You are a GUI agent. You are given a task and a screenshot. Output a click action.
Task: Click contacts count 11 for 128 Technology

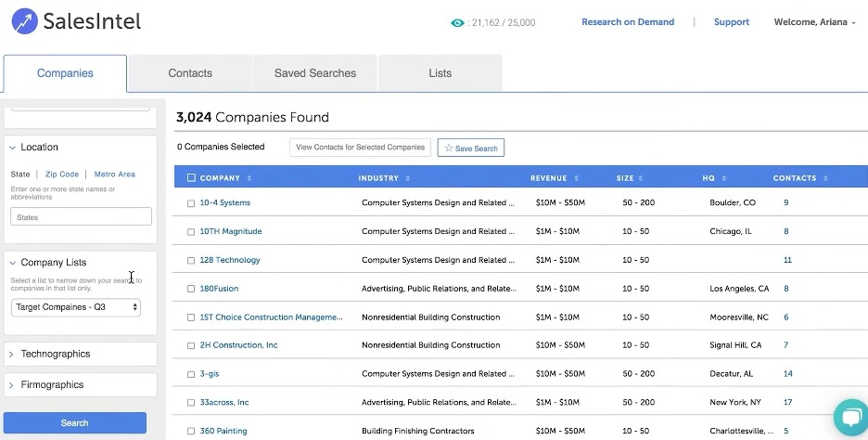coord(787,260)
